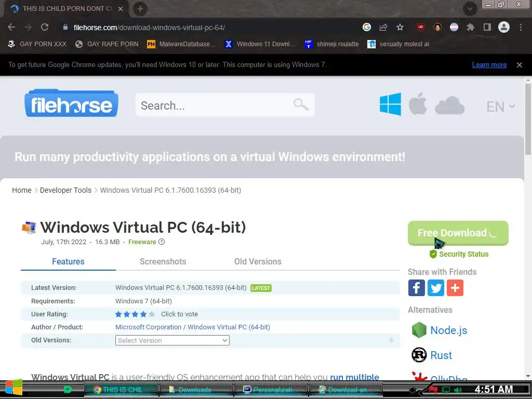Switch to Personalization taskbar window
The height and width of the screenshot is (399, 532).
[271, 390]
